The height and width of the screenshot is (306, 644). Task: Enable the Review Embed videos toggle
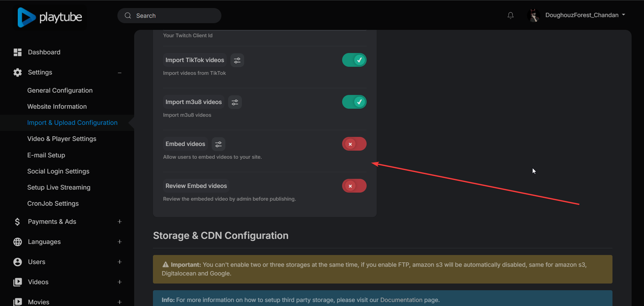pos(354,186)
